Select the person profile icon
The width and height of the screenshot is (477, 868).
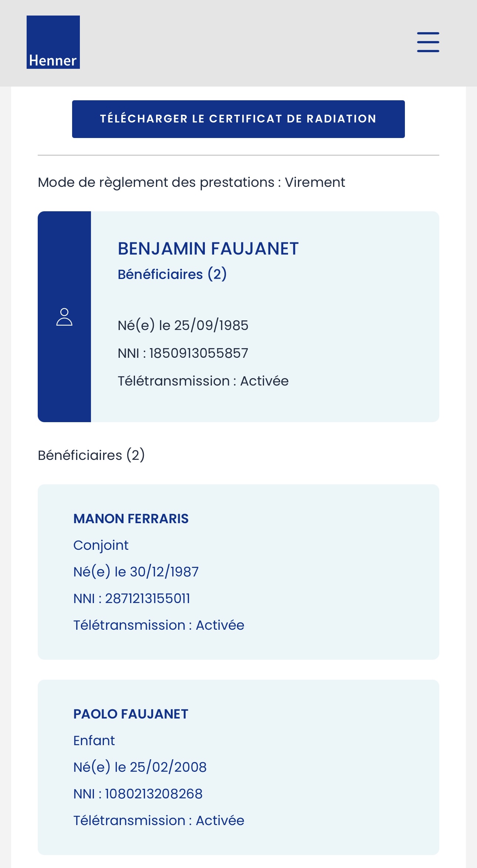64,317
